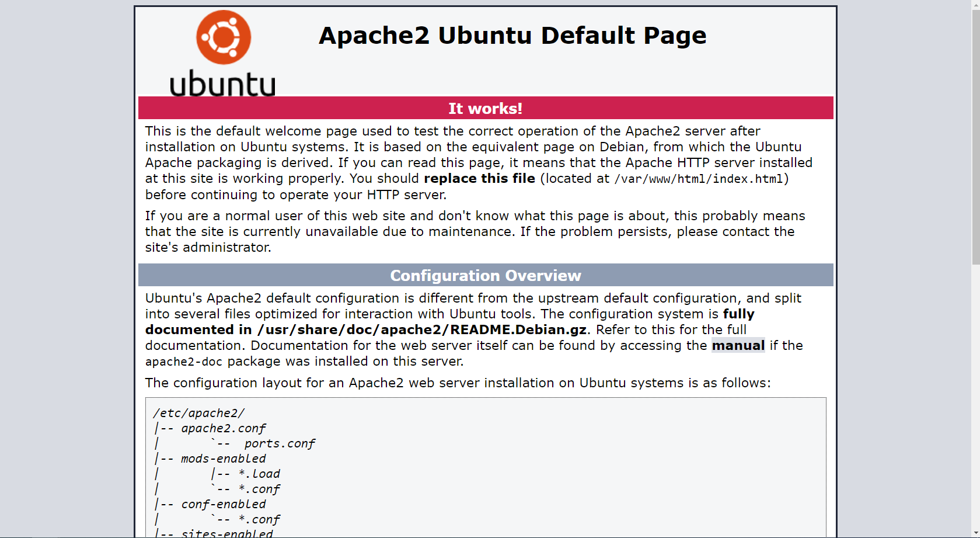Image resolution: width=980 pixels, height=538 pixels.
Task: Click the Ubuntu circle-of-friends logo
Action: tap(223, 37)
